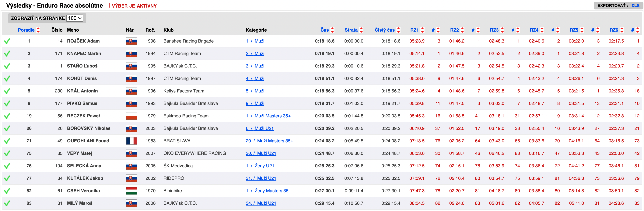
Task: Open the rows-per-page dropdown showing 100
Action: 75,18
